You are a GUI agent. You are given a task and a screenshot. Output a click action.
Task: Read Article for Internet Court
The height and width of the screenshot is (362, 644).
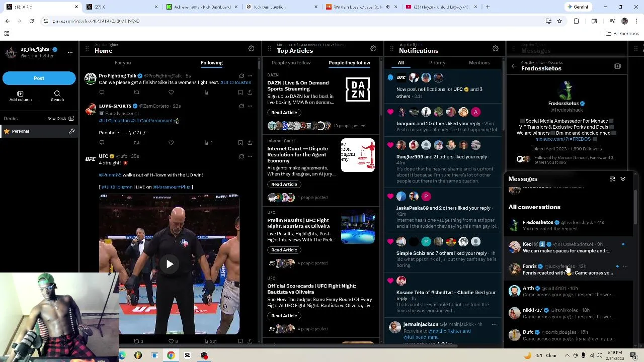click(284, 185)
